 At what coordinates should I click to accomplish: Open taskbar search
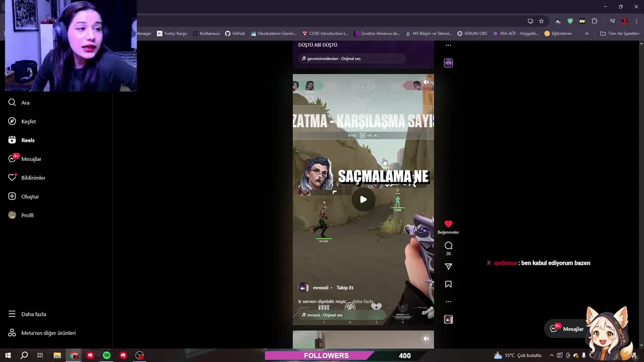click(24, 355)
